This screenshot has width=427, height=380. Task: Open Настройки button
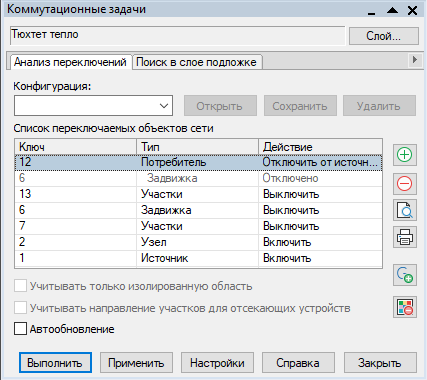[x=217, y=363]
